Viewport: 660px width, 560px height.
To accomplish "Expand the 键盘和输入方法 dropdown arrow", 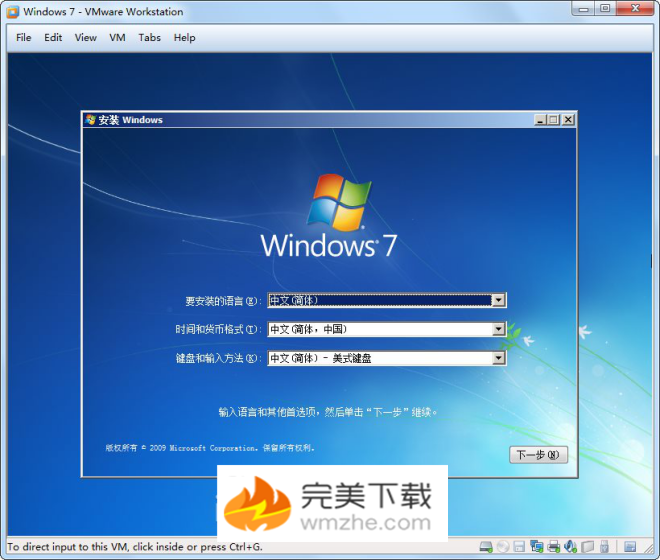I will [x=498, y=358].
